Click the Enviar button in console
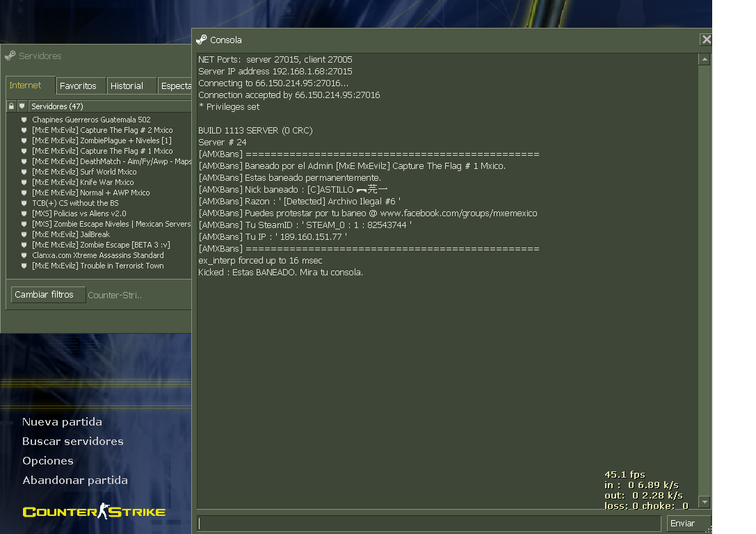756x534 pixels. point(689,524)
